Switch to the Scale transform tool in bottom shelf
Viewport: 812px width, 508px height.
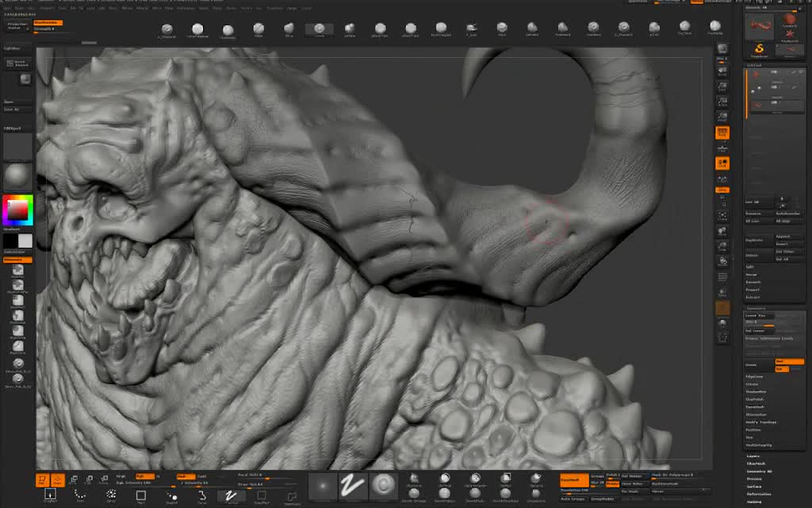tap(89, 480)
